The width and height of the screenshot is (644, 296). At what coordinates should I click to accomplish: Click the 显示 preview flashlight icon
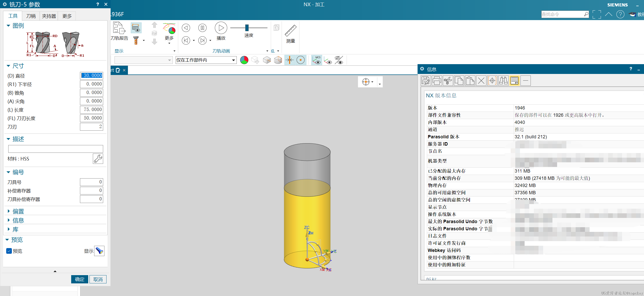[99, 251]
